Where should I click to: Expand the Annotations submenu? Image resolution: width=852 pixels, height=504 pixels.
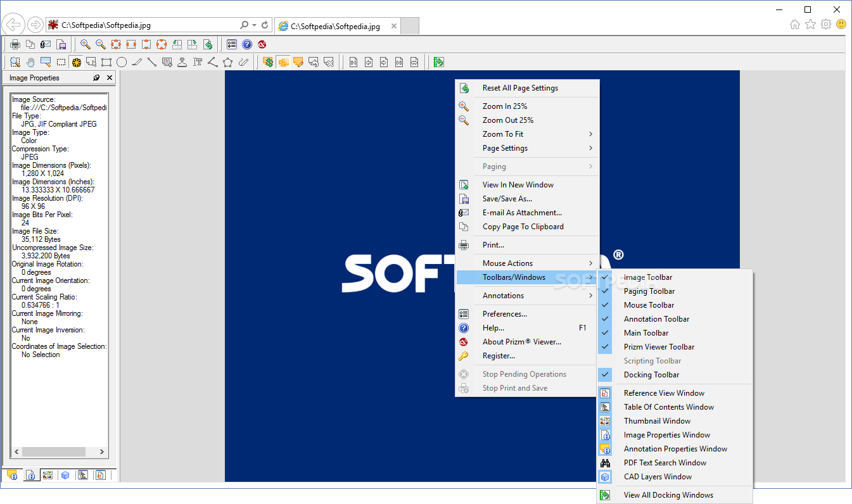tap(527, 296)
